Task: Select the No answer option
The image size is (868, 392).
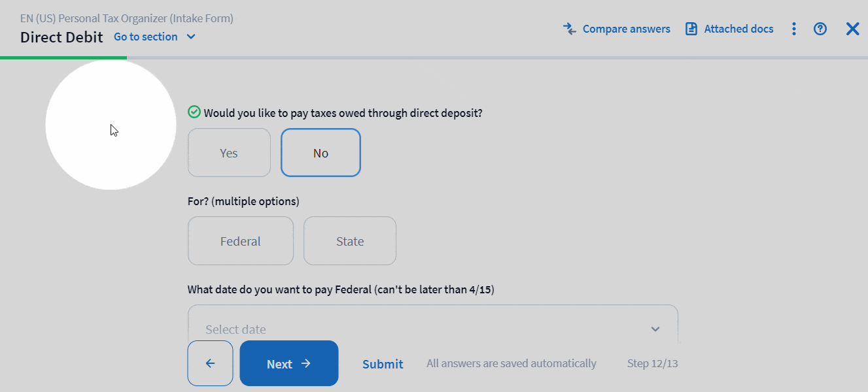Action: tap(321, 153)
